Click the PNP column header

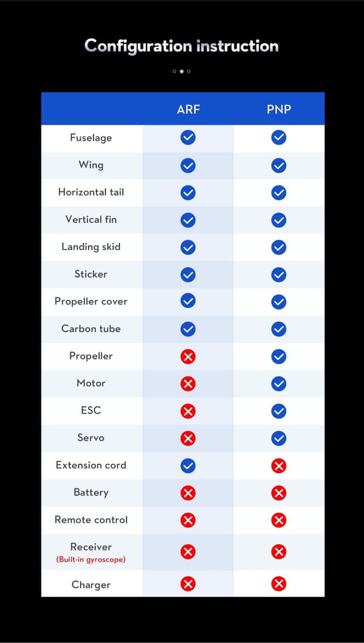coord(278,109)
